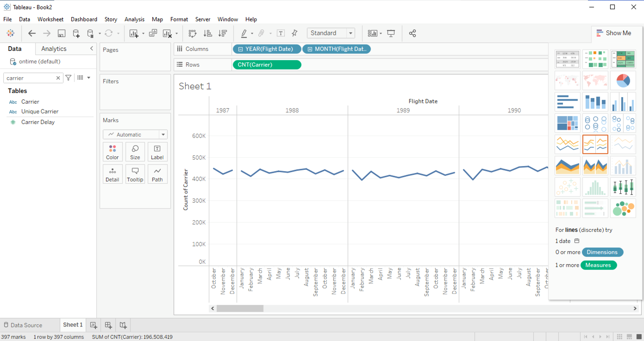Screen dimensions: 644x341
Task: Collapse the YEAR(Flight Date) pill
Action: point(241,49)
